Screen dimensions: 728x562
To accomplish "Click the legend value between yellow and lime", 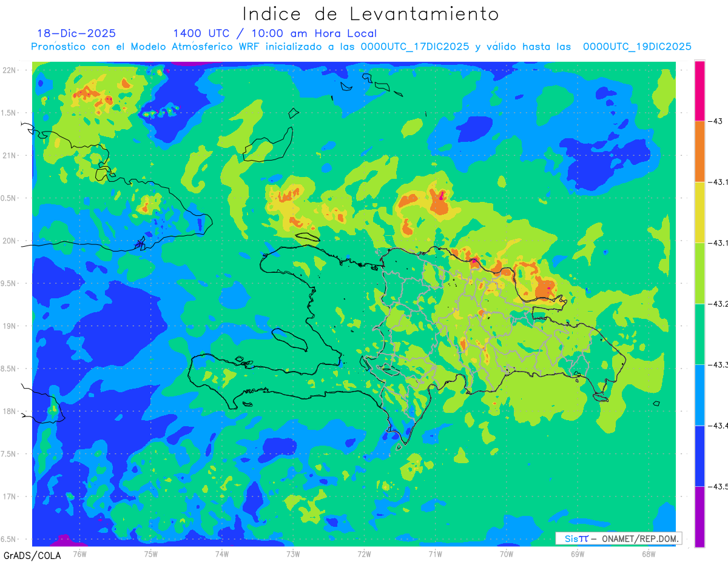I will pos(720,243).
